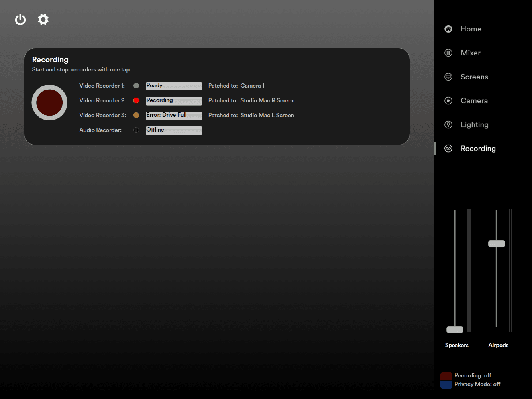532x399 pixels.
Task: Tap the big red record button
Action: [49, 102]
